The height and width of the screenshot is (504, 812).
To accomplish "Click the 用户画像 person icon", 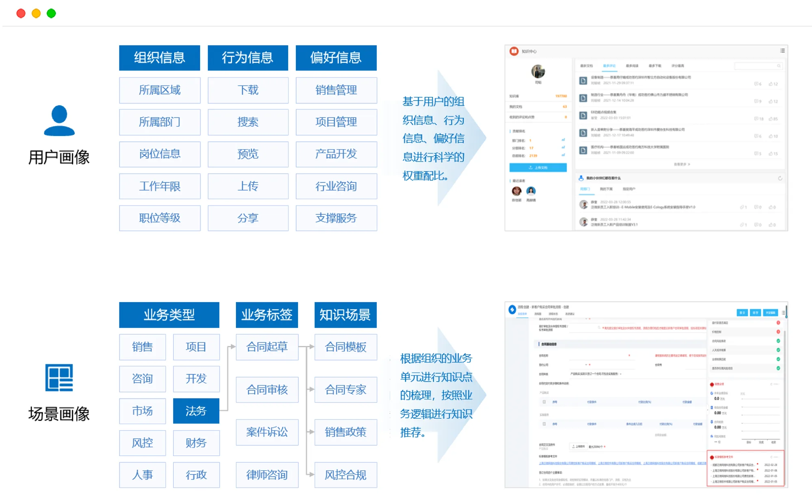I will tap(59, 121).
